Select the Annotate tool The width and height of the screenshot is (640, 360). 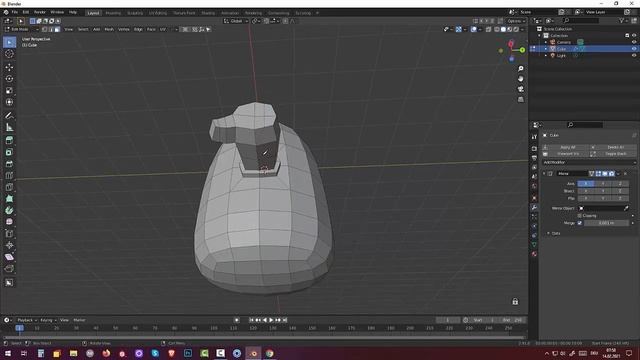9,116
